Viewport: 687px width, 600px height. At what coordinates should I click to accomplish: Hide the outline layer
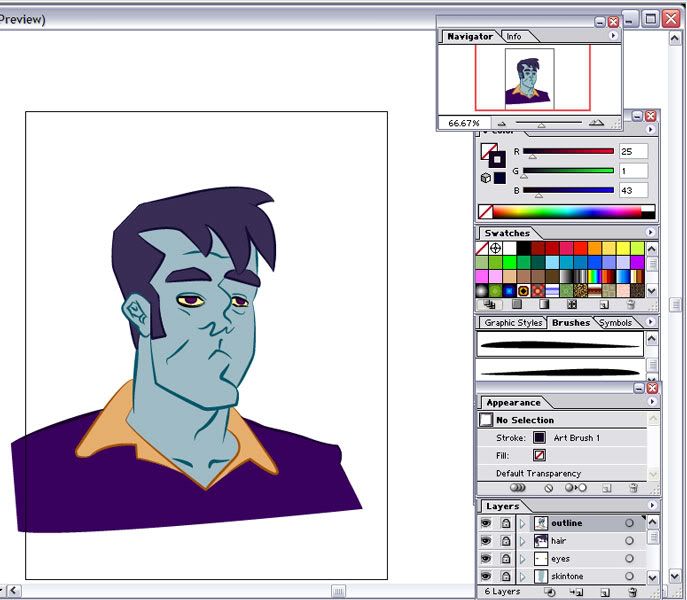tap(485, 523)
